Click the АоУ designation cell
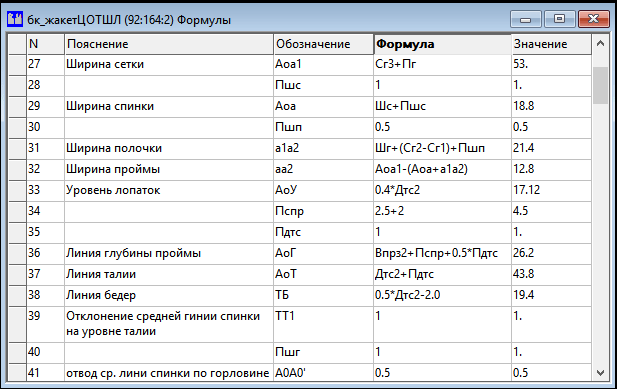The width and height of the screenshot is (617, 389). pos(323,190)
